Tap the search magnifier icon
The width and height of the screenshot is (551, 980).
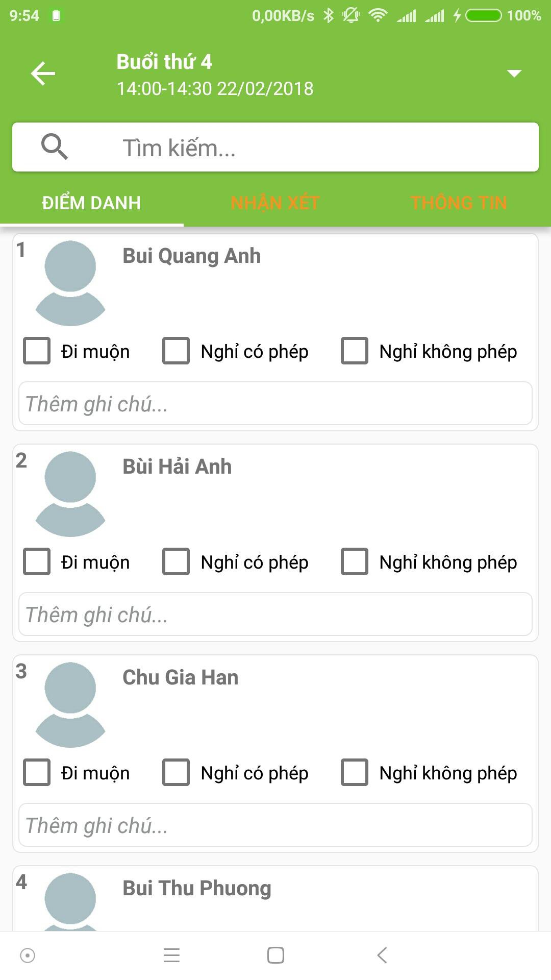click(55, 147)
